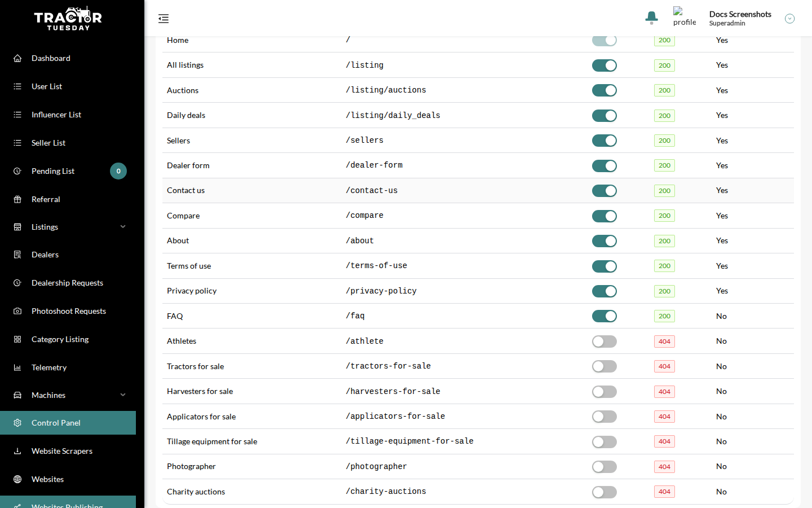This screenshot has width=812, height=508.
Task: Click the 404 status badge for Athletes
Action: click(664, 341)
